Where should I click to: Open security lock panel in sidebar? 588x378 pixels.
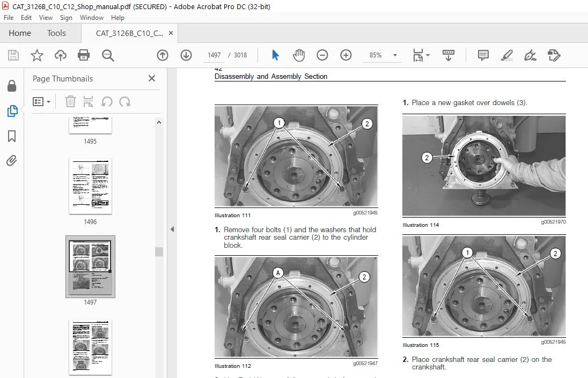tap(12, 86)
